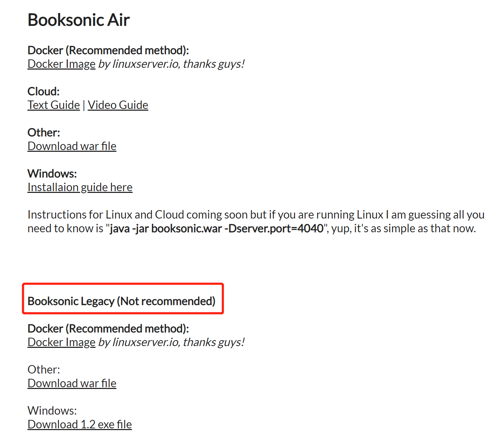Click the non-bold Windows: label under Legacy
Screen dimensions: 504x448
(x=52, y=411)
